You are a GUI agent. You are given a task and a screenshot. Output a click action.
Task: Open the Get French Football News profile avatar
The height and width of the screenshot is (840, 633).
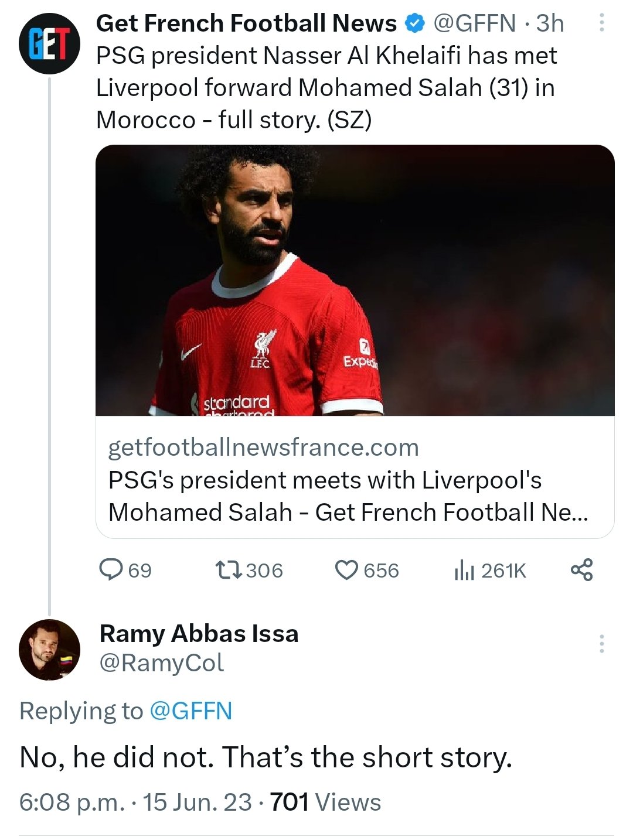point(49,43)
